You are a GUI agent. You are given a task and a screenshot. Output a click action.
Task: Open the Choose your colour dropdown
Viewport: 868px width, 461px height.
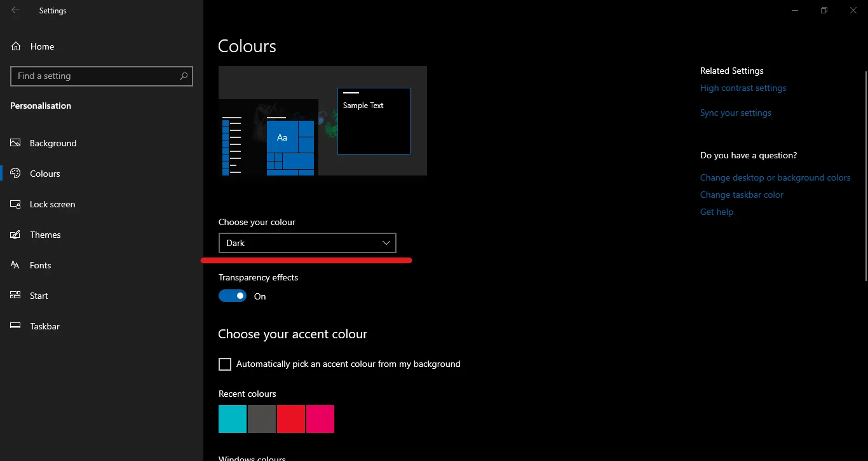pos(307,243)
